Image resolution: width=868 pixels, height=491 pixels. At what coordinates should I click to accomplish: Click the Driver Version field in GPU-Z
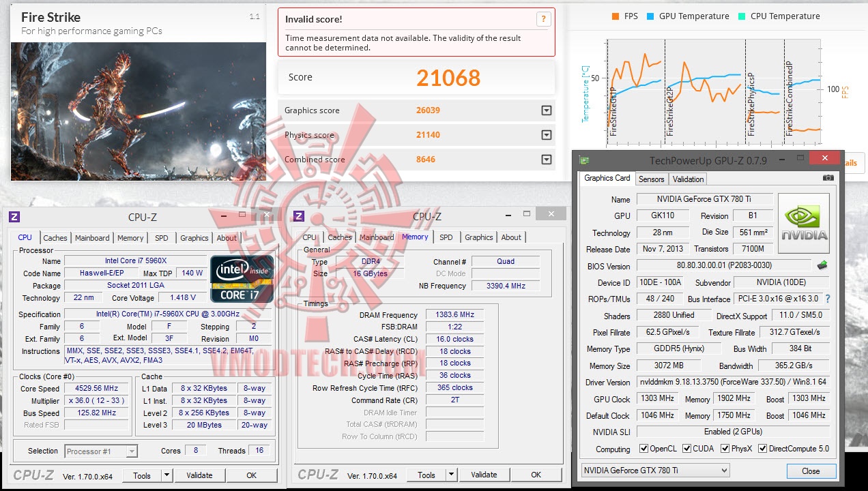(x=733, y=382)
